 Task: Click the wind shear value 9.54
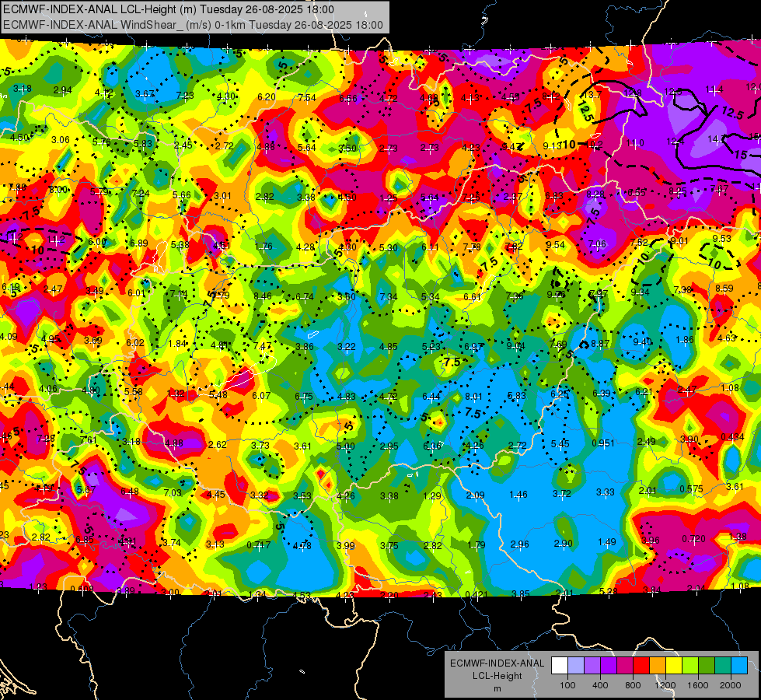(555, 245)
